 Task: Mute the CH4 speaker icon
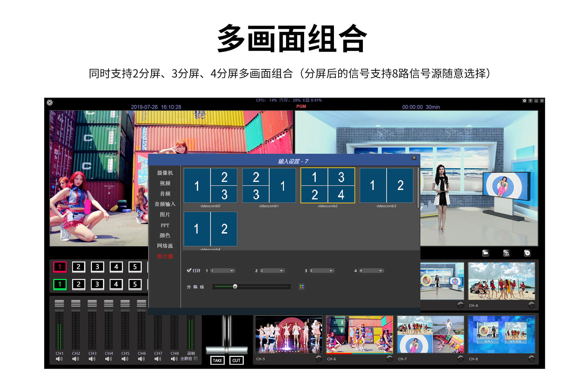108,359
